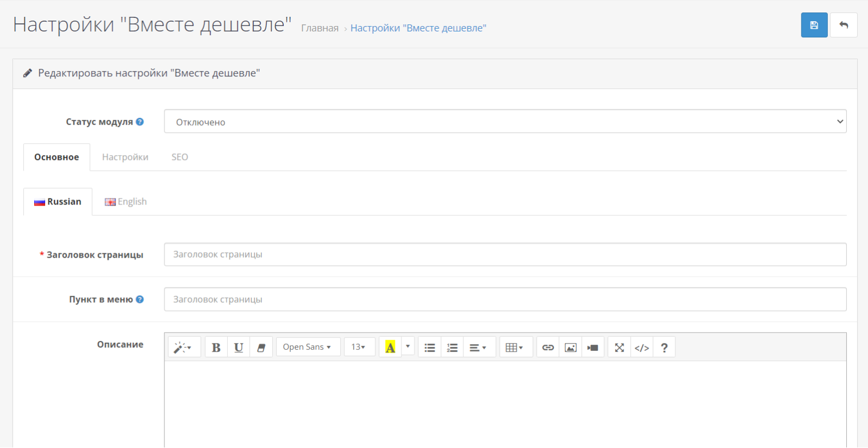Viewport: 868px width, 448px height.
Task: Open the Настройки "Вместе дешевле" breadcrumb link
Action: click(x=418, y=28)
